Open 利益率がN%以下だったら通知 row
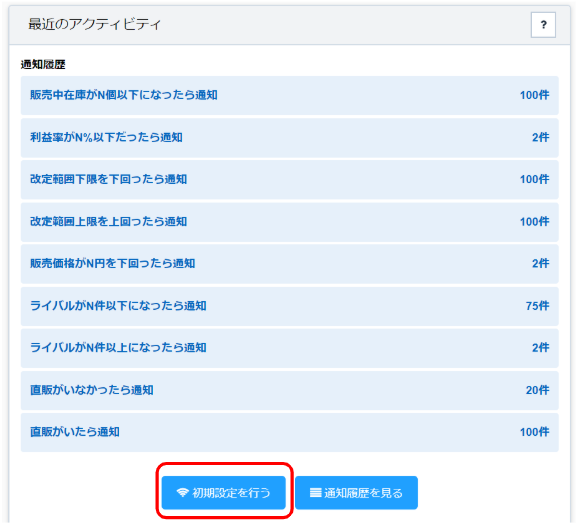The width and height of the screenshot is (583, 528). coord(290,138)
